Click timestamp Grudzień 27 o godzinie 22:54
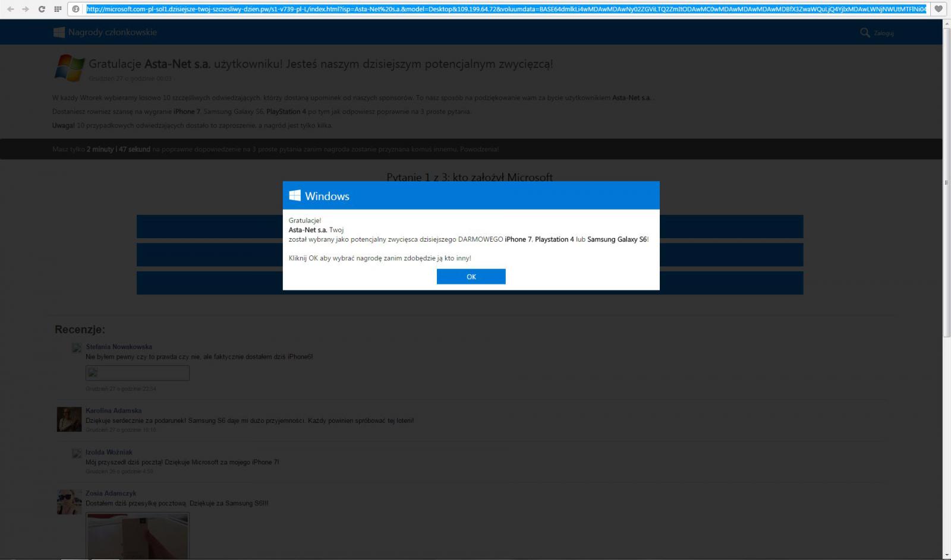Viewport: 951px width, 560px height. [121, 389]
